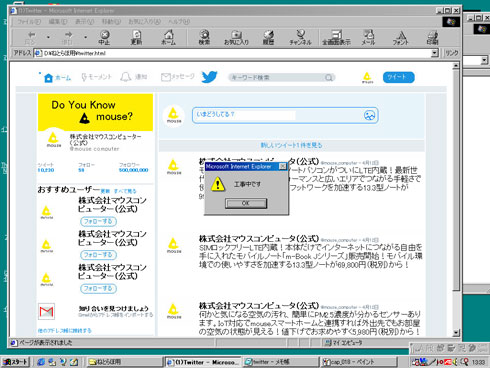Click the Refresh (更新) toolbar icon
The width and height of the screenshot is (490, 368).
(136, 37)
